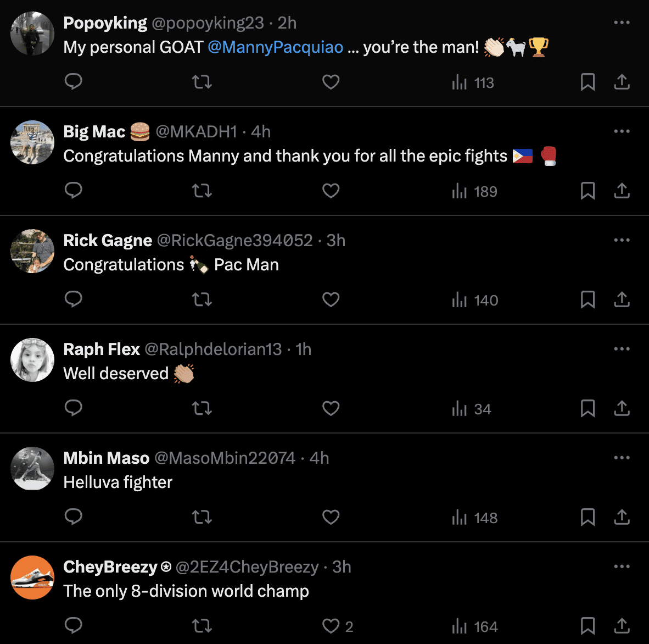Bookmark Raph Flex's tweet

click(588, 408)
